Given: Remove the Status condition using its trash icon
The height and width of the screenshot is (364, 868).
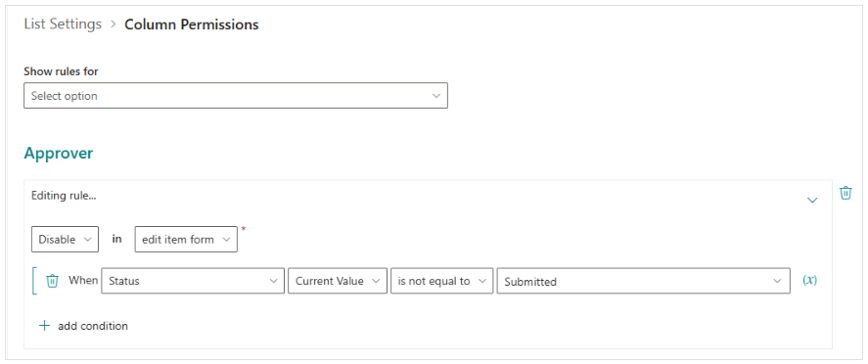Looking at the screenshot, I should (52, 281).
